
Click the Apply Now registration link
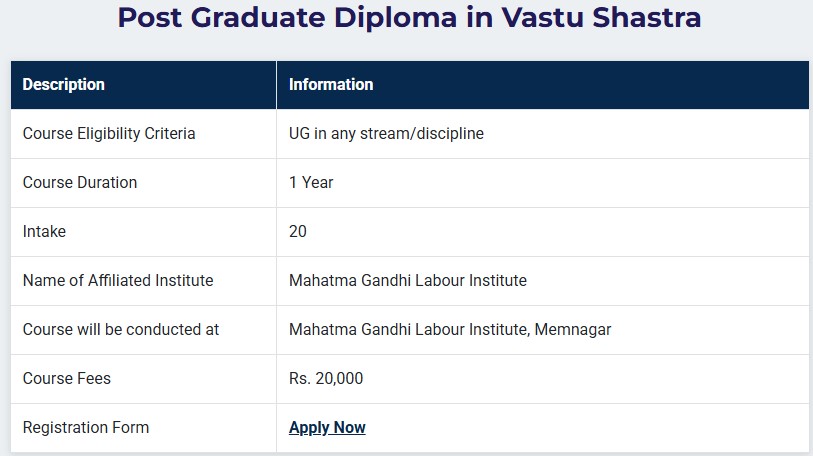click(x=327, y=428)
